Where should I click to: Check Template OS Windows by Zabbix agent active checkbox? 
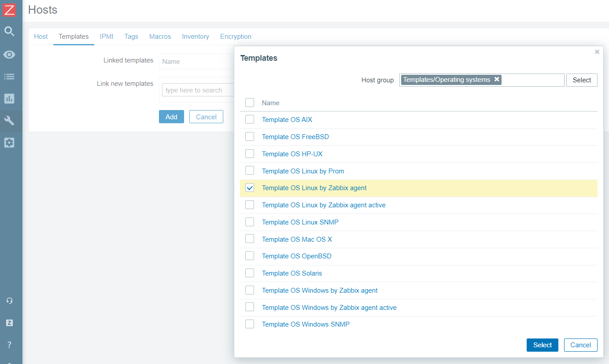coord(250,307)
